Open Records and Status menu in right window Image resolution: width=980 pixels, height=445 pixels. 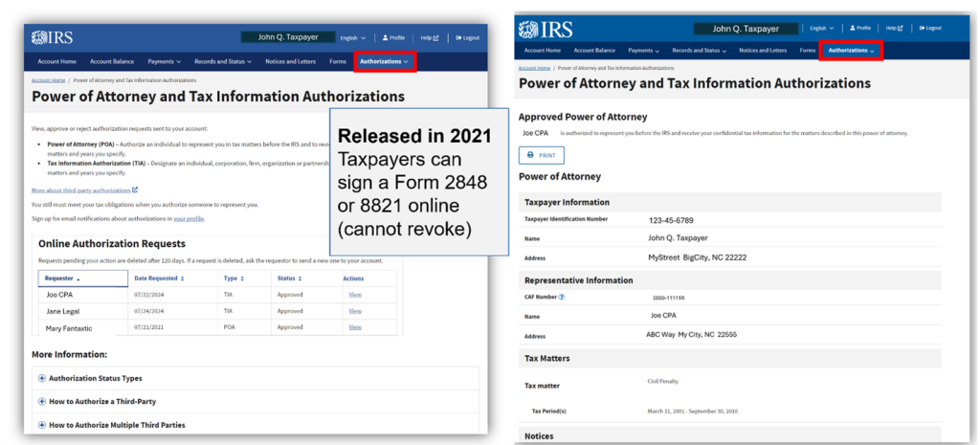pos(700,50)
